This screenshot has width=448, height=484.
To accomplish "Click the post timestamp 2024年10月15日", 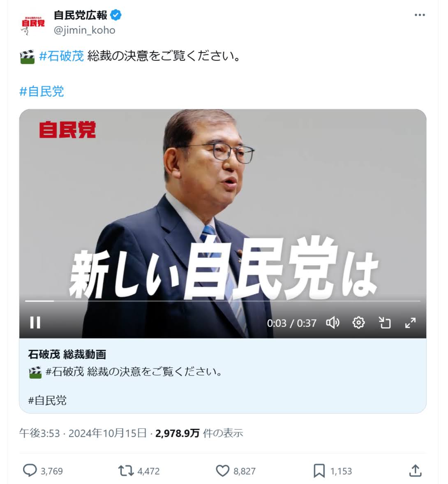I will click(107, 433).
